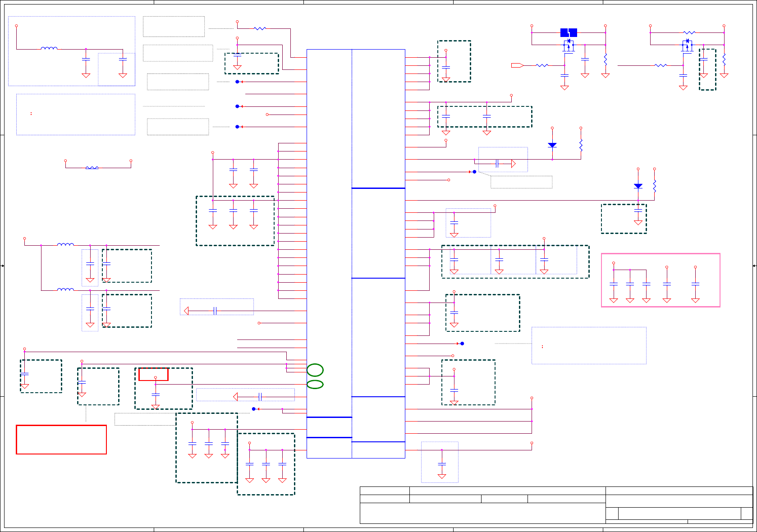
Task: Select the large empty red rectangle
Action: [x=61, y=440]
